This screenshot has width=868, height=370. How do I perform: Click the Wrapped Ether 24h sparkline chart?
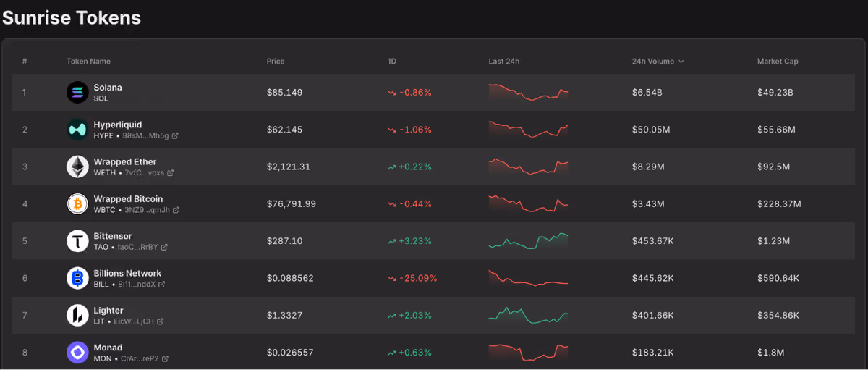[x=528, y=167]
